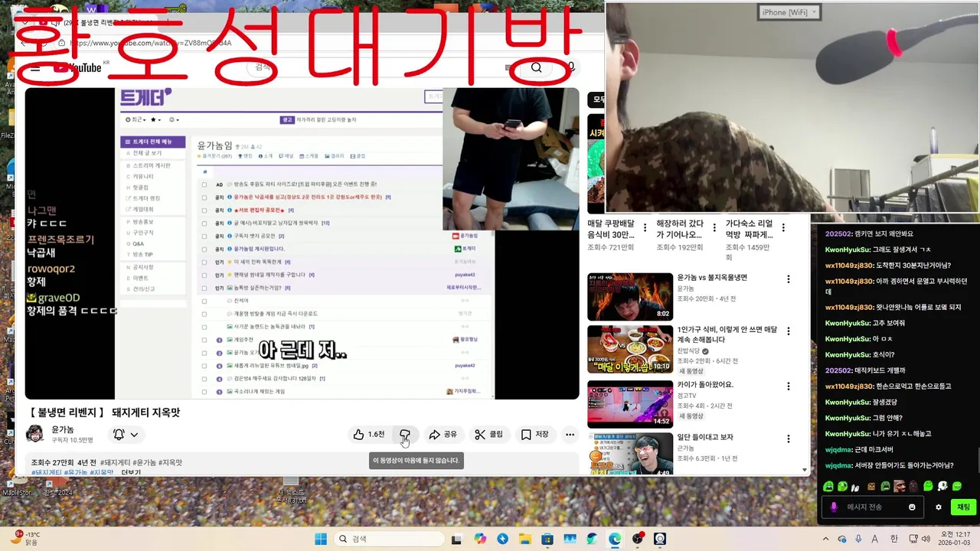Like the video with thumbs-up 1.6천

368,435
